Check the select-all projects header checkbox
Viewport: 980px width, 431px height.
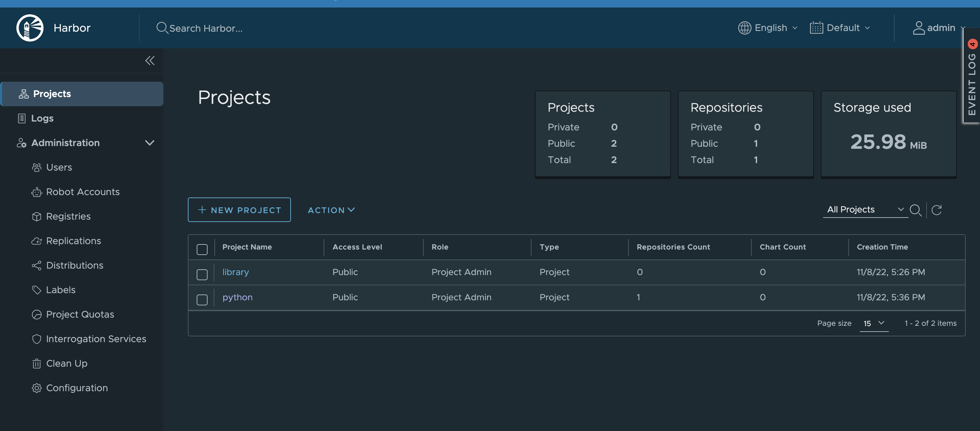202,250
